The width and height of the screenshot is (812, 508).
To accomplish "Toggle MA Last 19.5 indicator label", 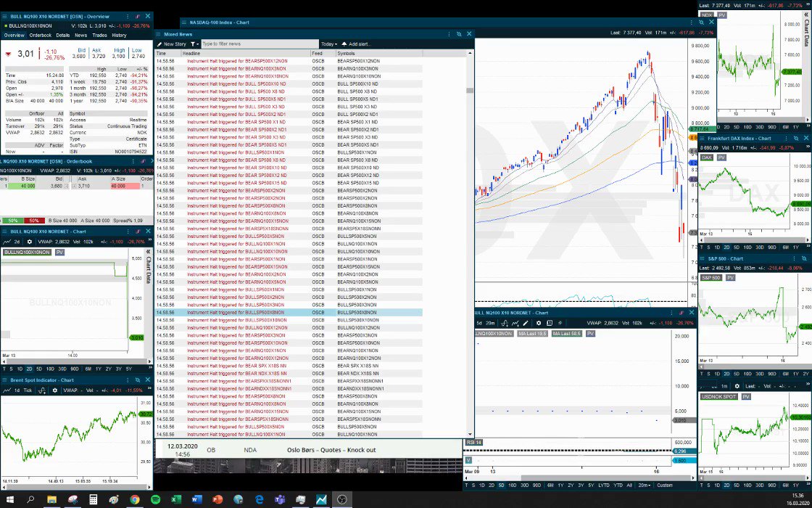I will [531, 333].
